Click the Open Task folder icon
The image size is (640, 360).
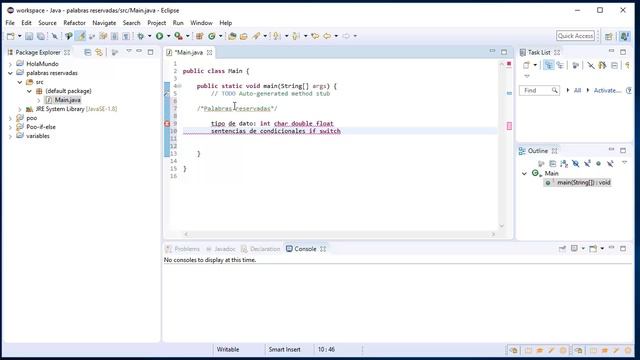[x=244, y=36]
